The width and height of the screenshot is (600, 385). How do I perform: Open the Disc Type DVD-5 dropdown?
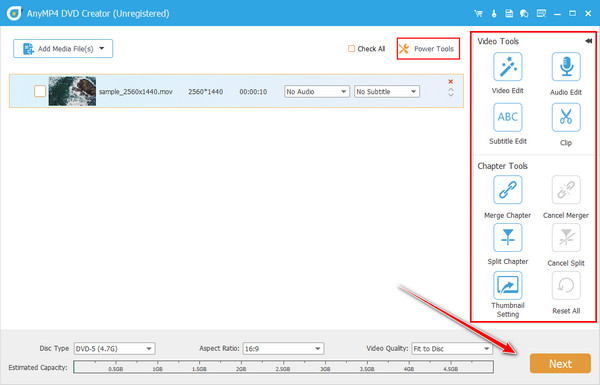(114, 349)
